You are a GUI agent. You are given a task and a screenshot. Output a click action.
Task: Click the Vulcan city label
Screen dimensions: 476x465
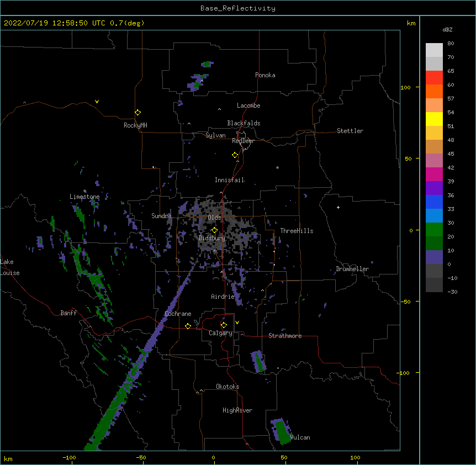pyautogui.click(x=300, y=437)
